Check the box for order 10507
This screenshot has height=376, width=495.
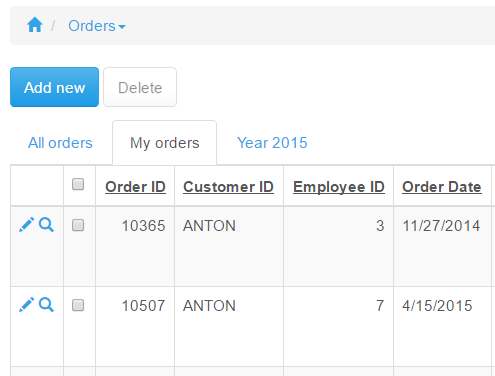coord(78,305)
